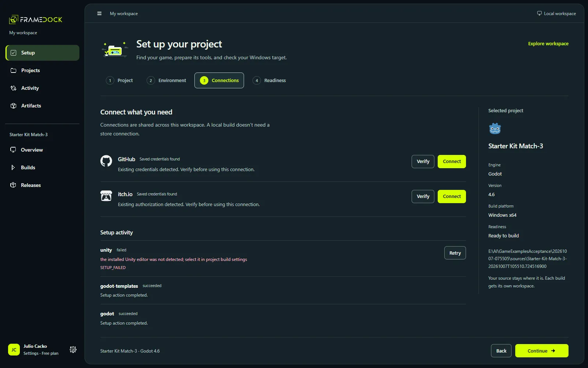Screen dimensions: 588x368
Task: Open Activity in the sidebar
Action: pyautogui.click(x=42, y=88)
